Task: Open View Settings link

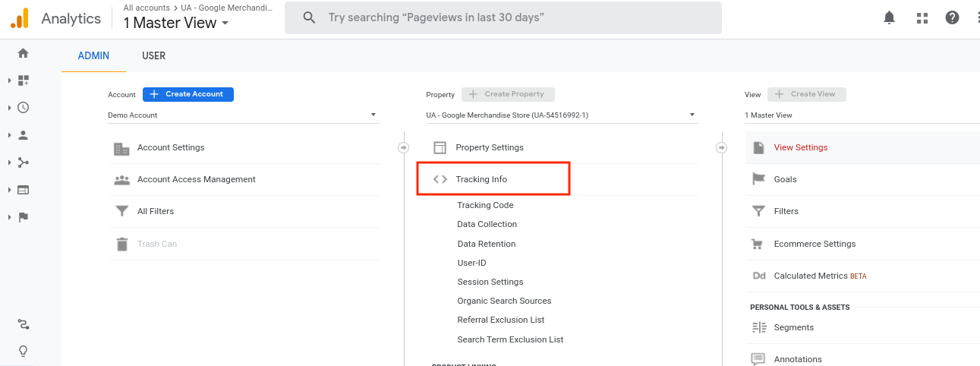Action: [x=801, y=147]
